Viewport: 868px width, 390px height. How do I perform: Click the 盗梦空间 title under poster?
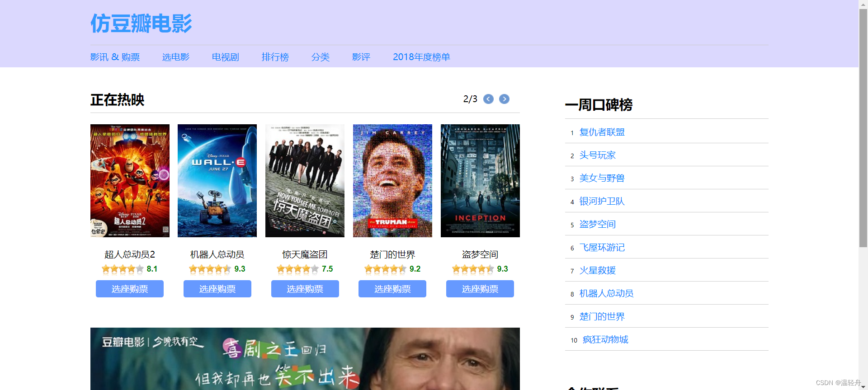480,254
